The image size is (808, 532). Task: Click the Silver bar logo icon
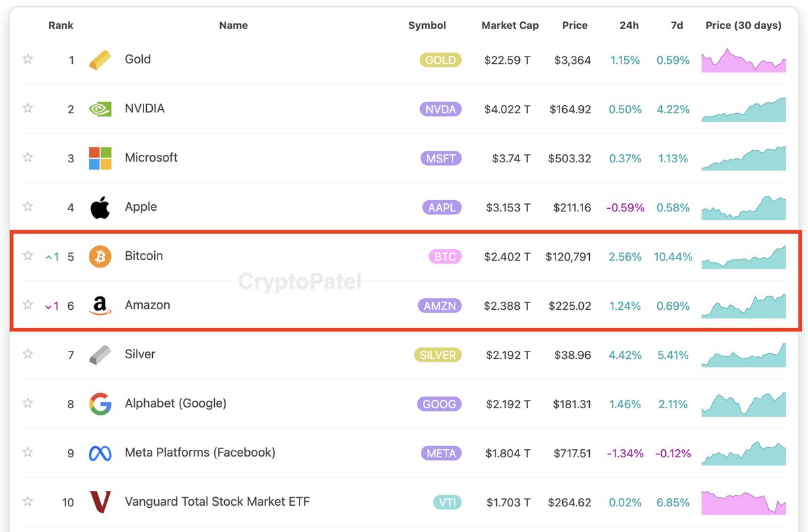pyautogui.click(x=100, y=355)
